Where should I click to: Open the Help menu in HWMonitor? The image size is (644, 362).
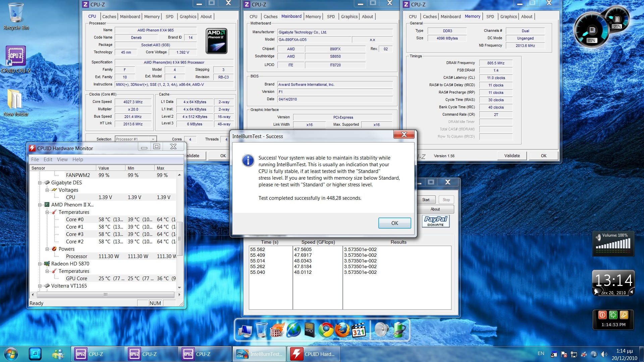[77, 160]
